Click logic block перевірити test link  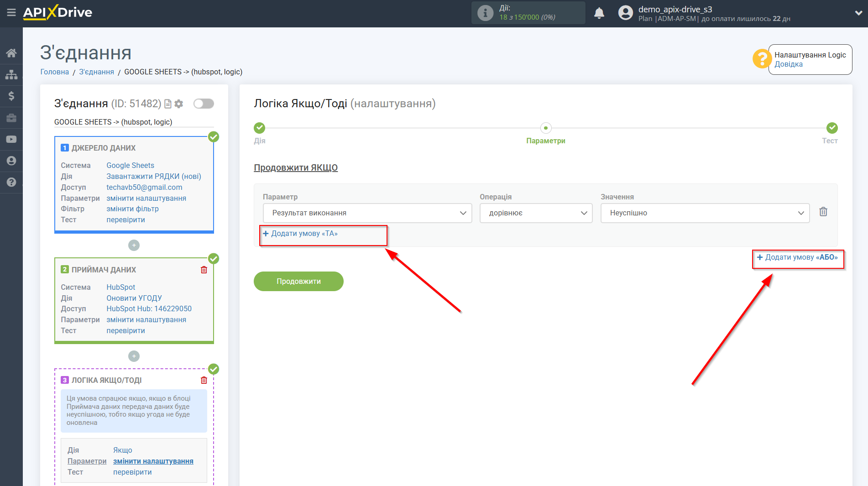tap(132, 472)
